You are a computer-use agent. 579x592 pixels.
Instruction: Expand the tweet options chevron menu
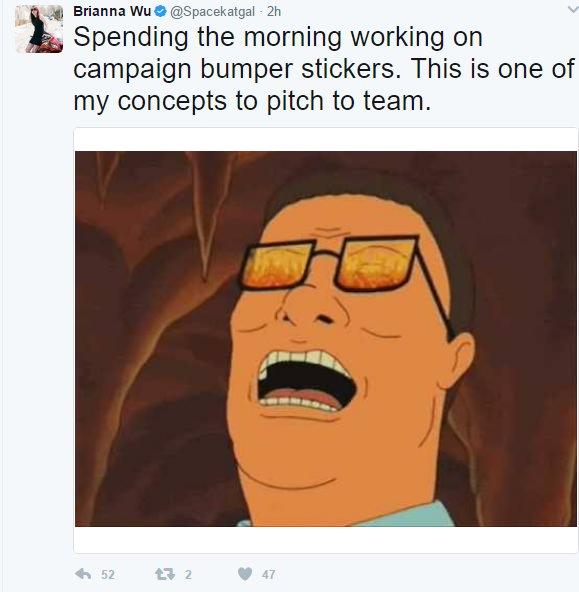573,10
